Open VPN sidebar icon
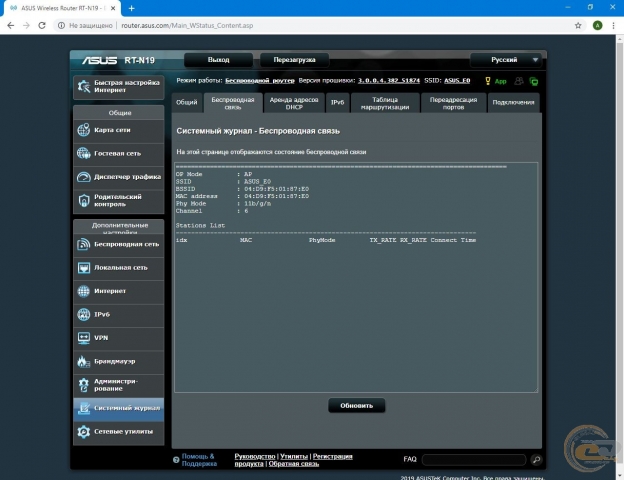Screen dimensions: 624x480 tap(84, 338)
